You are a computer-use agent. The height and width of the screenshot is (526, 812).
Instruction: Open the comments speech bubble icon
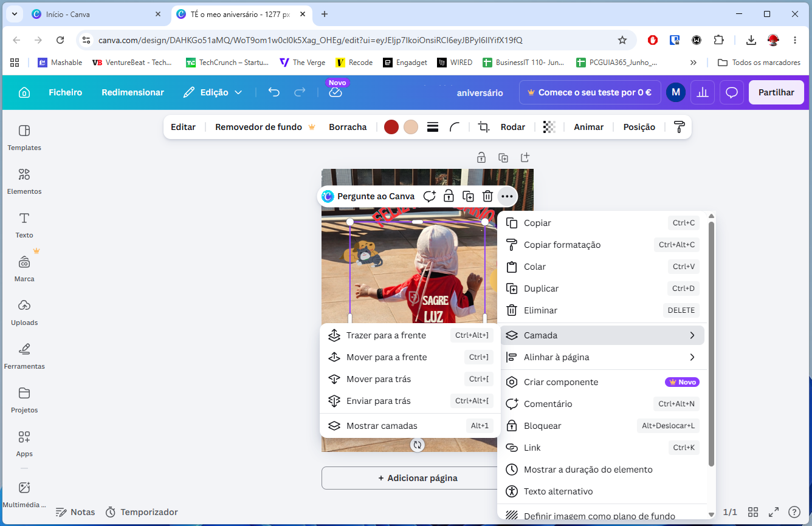point(732,92)
